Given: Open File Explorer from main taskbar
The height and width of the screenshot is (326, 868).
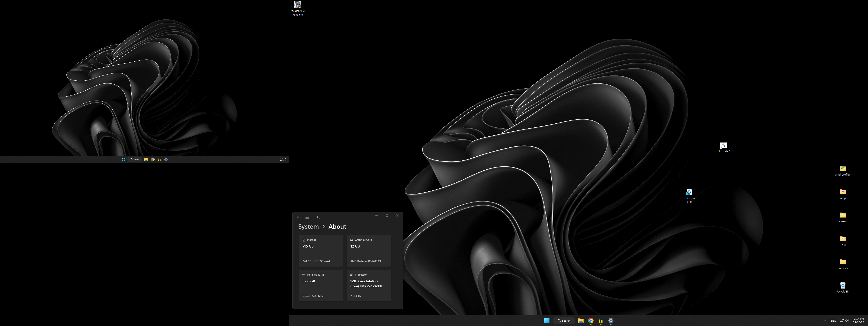Looking at the screenshot, I should [x=581, y=321].
